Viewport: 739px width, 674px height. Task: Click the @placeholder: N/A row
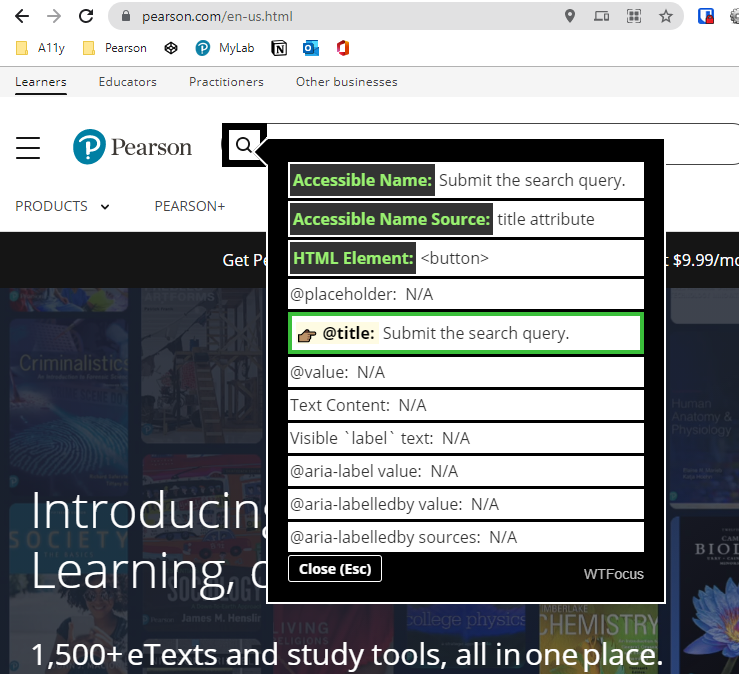click(x=466, y=294)
